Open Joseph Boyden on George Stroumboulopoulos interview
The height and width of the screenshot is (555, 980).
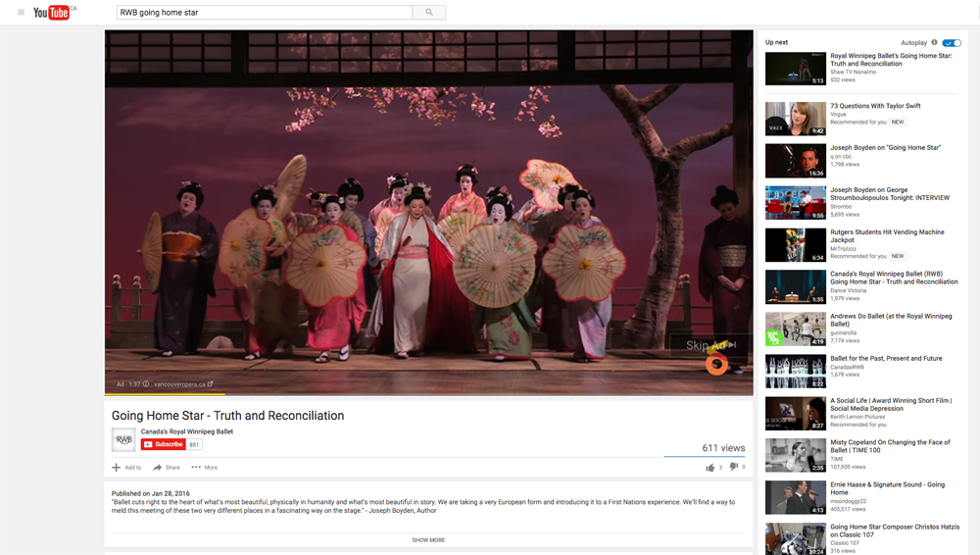tap(890, 194)
